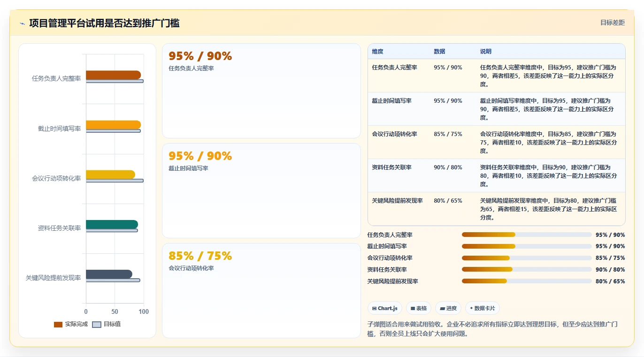The width and height of the screenshot is (644, 357).
Task: Click the 任务负责人完整率 y-axis label
Action: [x=56, y=78]
